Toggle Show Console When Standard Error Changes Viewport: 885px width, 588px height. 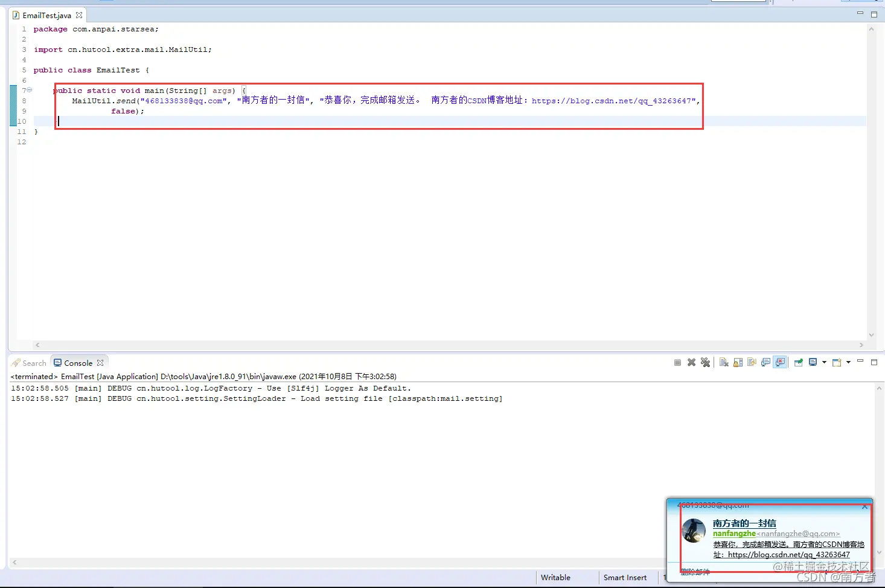click(780, 362)
